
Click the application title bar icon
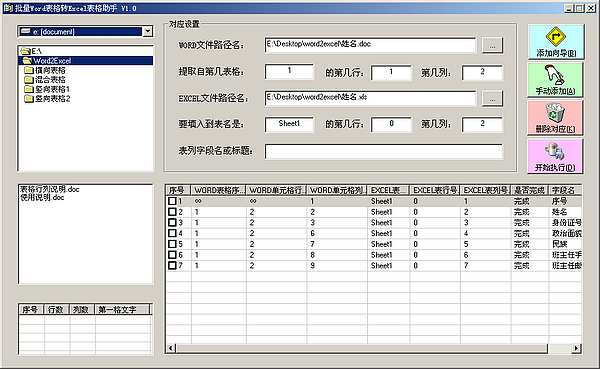click(x=8, y=8)
